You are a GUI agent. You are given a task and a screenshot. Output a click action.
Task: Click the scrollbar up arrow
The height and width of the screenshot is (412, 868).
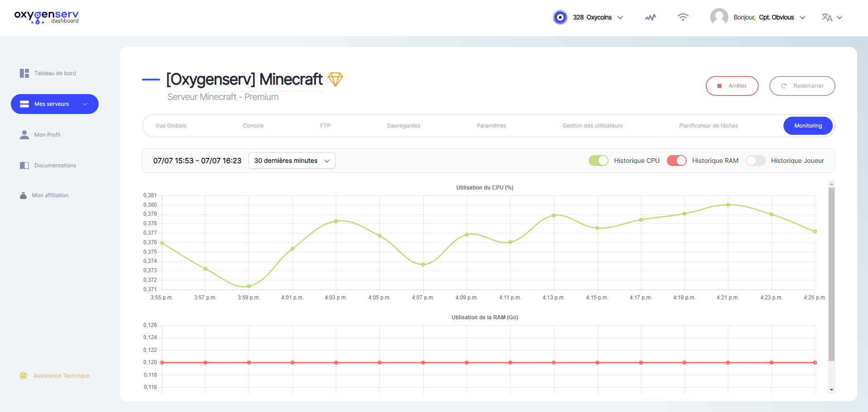click(831, 184)
